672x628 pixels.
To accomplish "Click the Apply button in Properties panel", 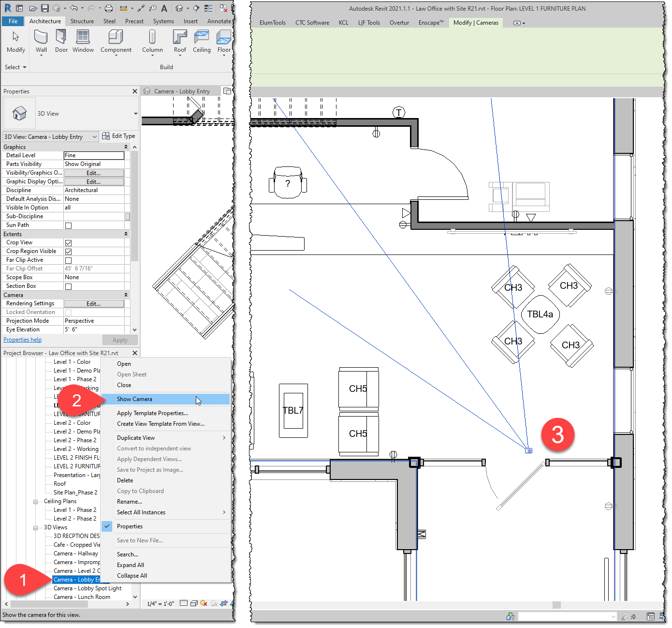I will (x=120, y=340).
